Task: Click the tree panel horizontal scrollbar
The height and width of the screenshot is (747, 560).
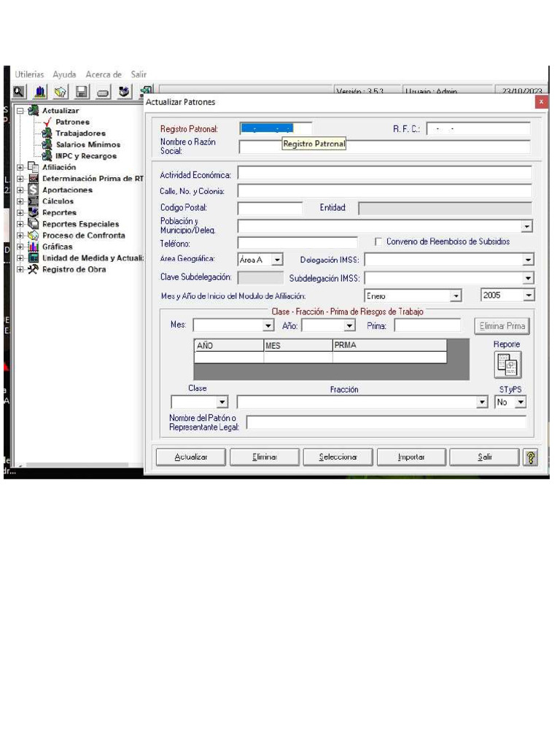Action: (x=77, y=465)
